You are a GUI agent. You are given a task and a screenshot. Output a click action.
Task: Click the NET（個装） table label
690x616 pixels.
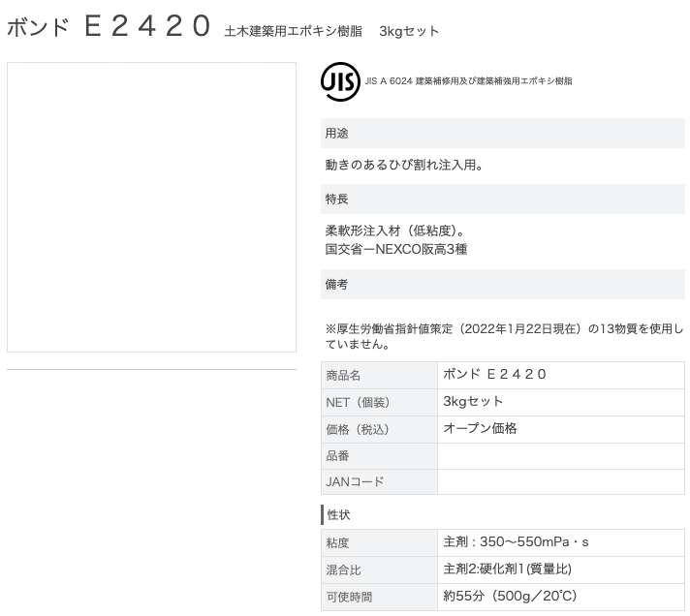(379, 402)
